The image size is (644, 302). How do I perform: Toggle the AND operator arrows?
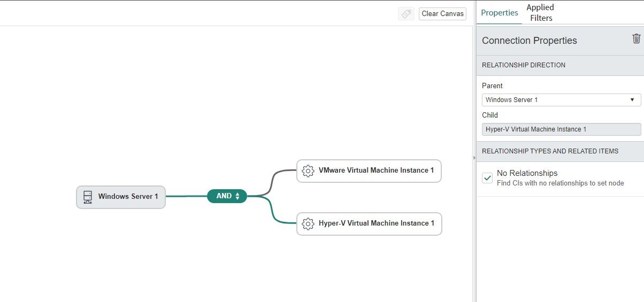coord(237,197)
